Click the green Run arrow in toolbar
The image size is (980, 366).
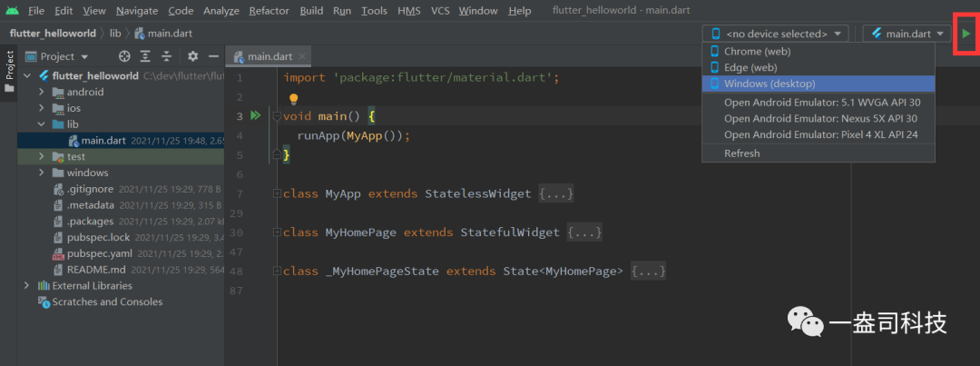tap(966, 34)
